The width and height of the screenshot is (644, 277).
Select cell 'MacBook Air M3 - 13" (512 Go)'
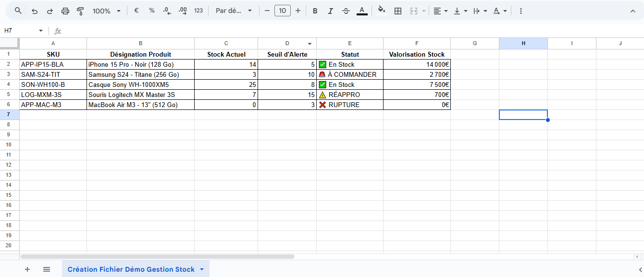pos(140,105)
